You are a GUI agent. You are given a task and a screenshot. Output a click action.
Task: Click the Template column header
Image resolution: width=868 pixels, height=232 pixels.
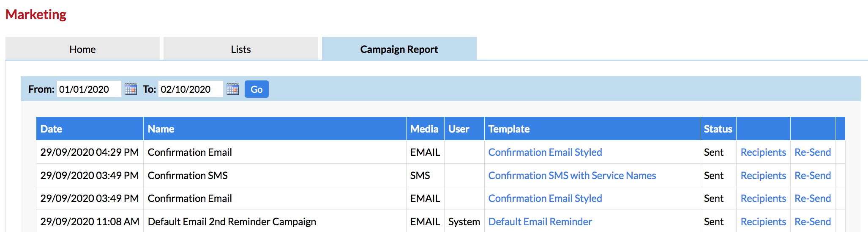click(592, 129)
